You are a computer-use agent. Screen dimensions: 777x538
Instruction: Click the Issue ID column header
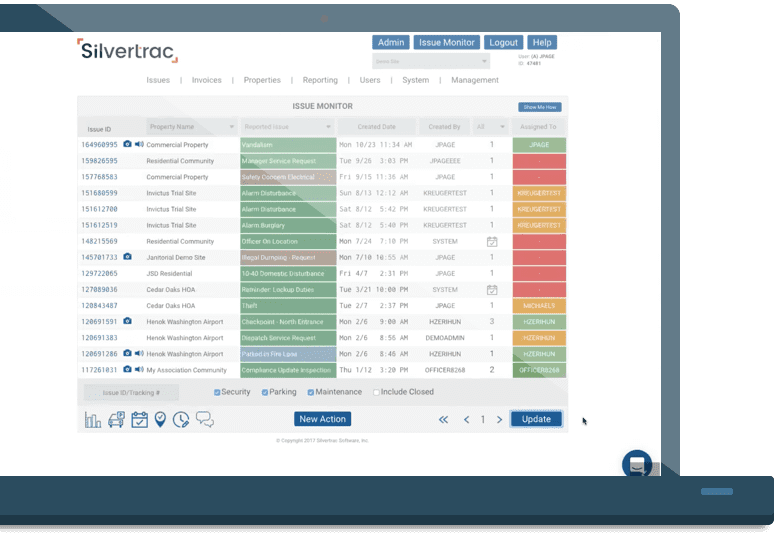click(x=99, y=129)
